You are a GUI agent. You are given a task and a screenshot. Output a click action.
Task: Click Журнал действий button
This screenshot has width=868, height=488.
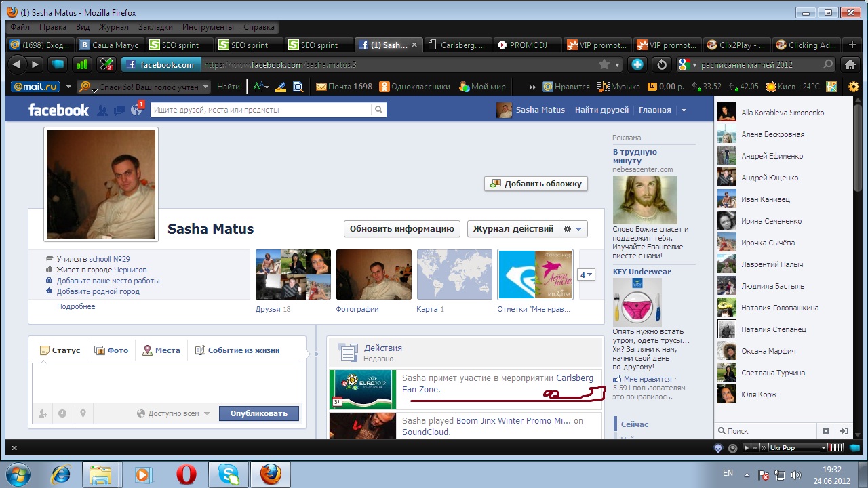[513, 229]
